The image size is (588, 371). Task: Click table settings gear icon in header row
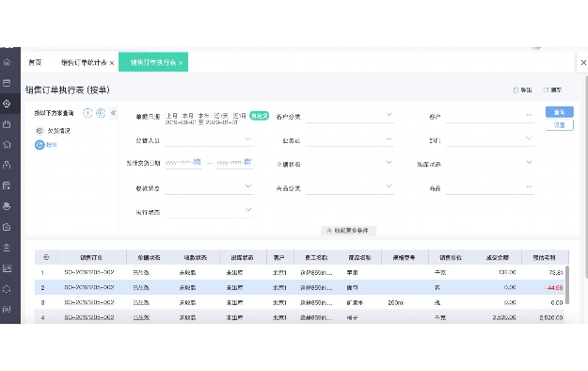click(46, 257)
